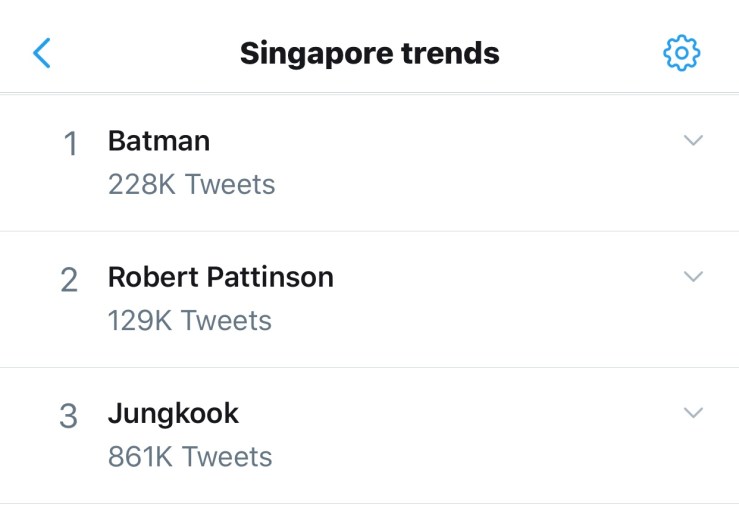Click the Singapore trends page title
Image resolution: width=739 pixels, height=505 pixels.
(x=369, y=52)
